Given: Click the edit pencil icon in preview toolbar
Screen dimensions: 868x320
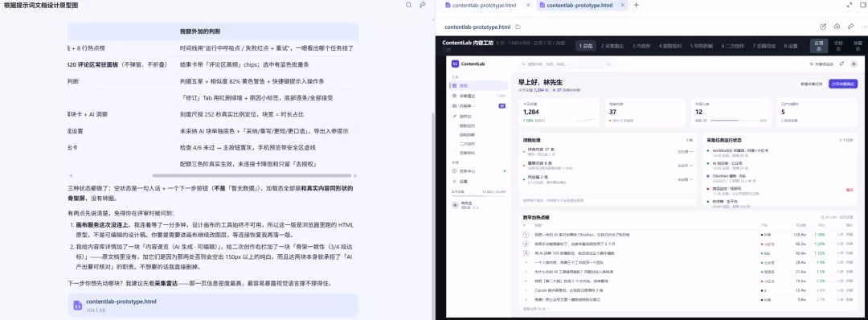Looking at the screenshot, I should click(x=823, y=27).
